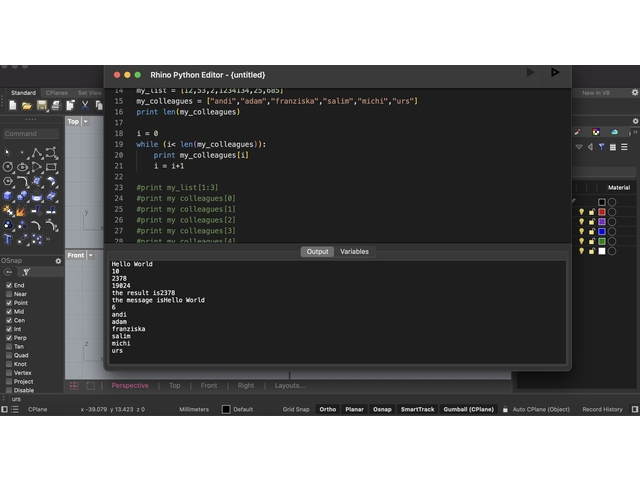Select the Polyline tool
Image resolution: width=640 pixels, height=480 pixels.
(37, 153)
